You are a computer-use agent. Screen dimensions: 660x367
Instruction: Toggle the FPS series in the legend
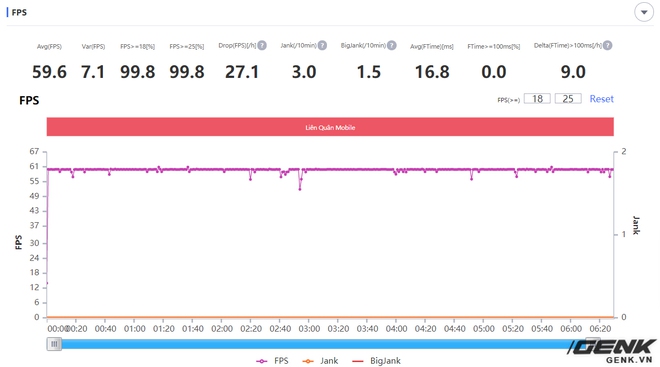coord(272,361)
